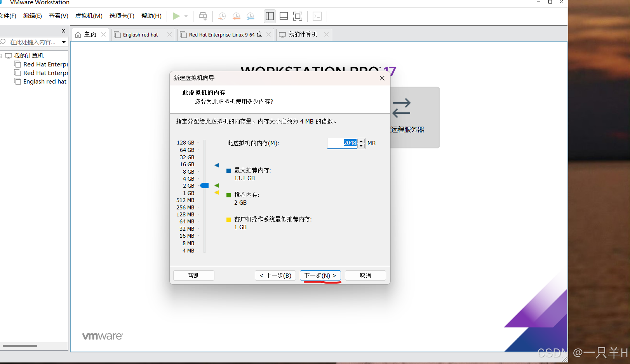630x364 pixels.
Task: Increase memory with the spinner up arrow
Action: pyautogui.click(x=361, y=141)
